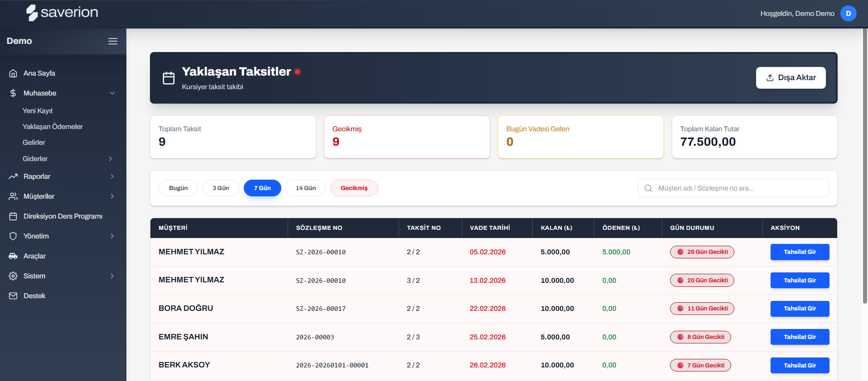Click the Direksiyon Ders Programı calendar icon

point(13,216)
